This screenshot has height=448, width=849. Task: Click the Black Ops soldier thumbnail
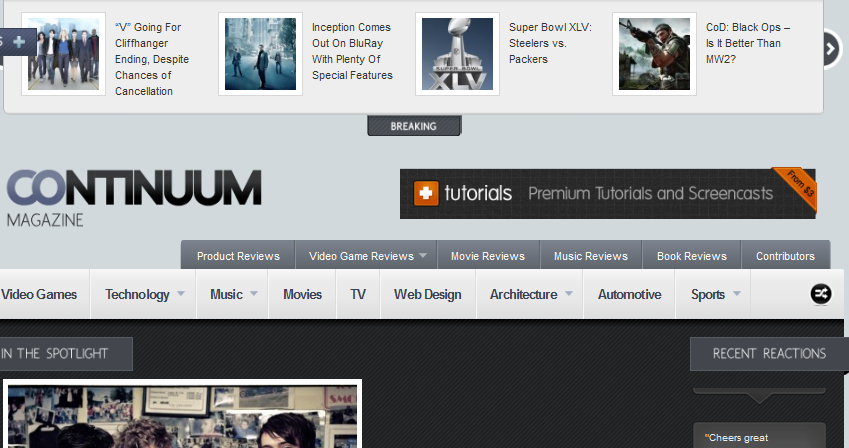click(x=655, y=54)
